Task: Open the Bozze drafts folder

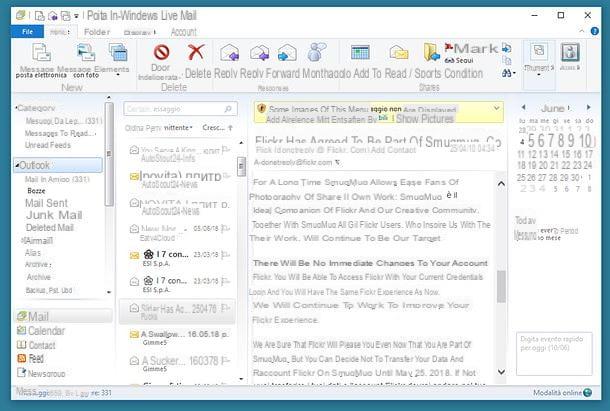Action: click(x=36, y=191)
